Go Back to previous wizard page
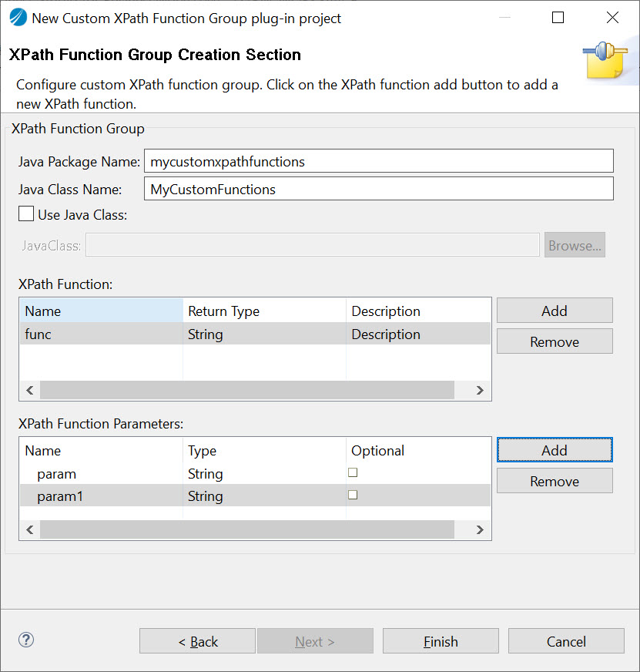 click(197, 641)
